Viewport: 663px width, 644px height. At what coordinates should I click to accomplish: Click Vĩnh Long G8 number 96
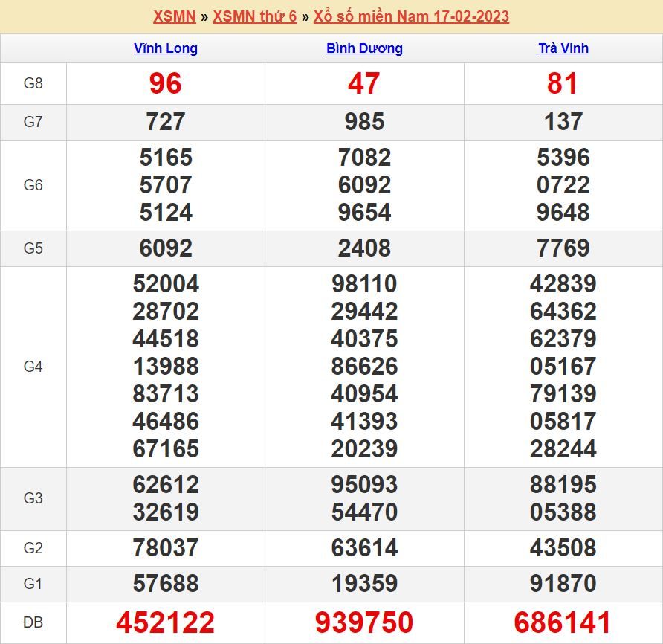pos(165,83)
